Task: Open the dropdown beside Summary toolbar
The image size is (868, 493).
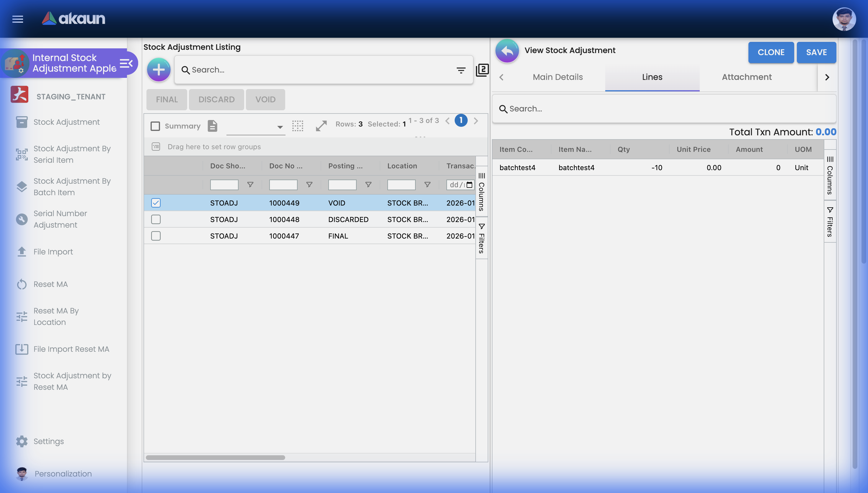Action: click(x=280, y=127)
